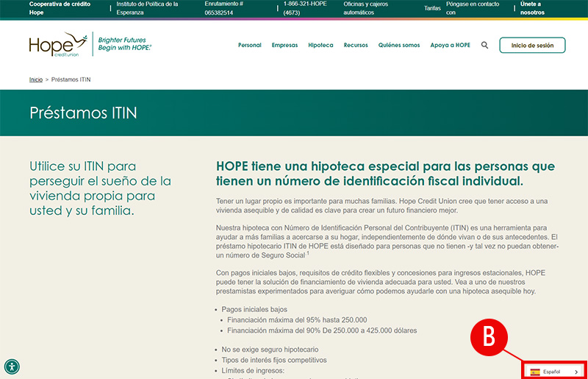The width and height of the screenshot is (588, 379).
Task: Click 'Financiación máxima del 90%' bullet
Action: pos(322,330)
